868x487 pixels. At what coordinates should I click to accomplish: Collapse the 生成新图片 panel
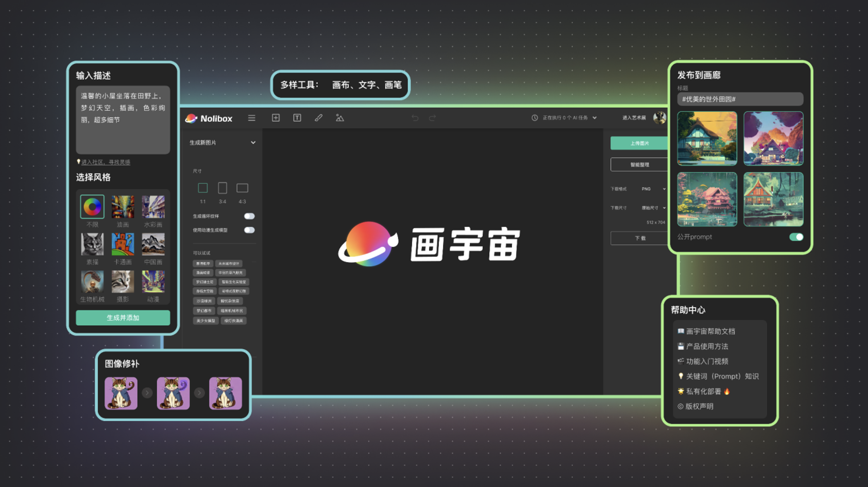click(254, 143)
